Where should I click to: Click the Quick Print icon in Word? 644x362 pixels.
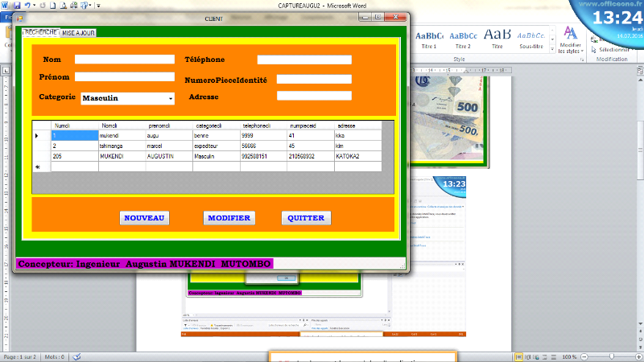click(74, 6)
